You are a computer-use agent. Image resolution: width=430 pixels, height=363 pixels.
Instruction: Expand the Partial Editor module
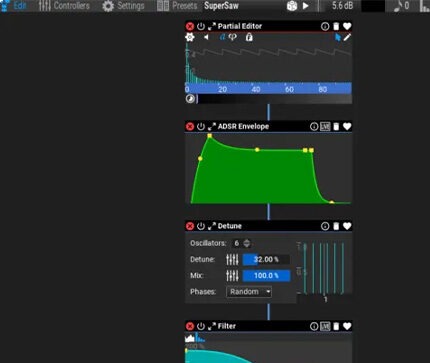point(212,26)
